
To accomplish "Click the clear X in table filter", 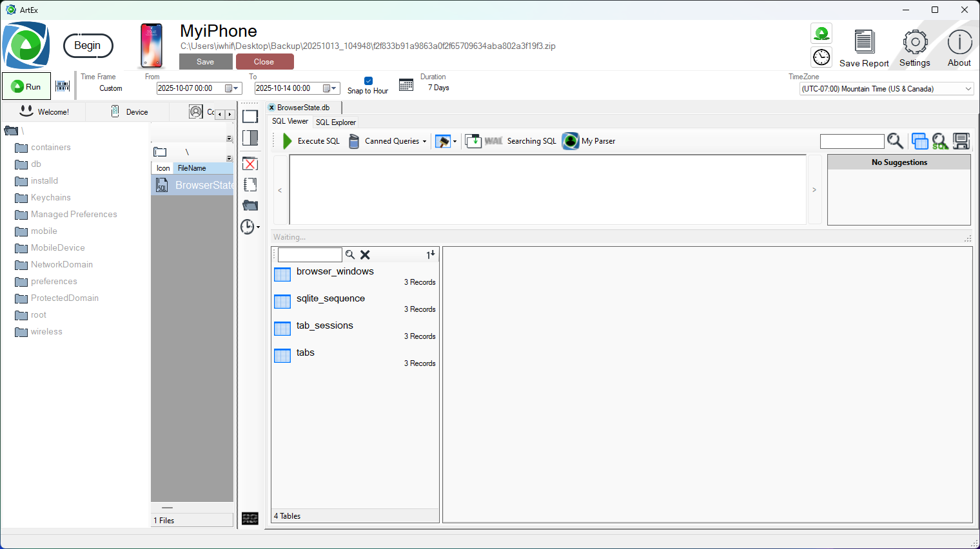I will (365, 255).
